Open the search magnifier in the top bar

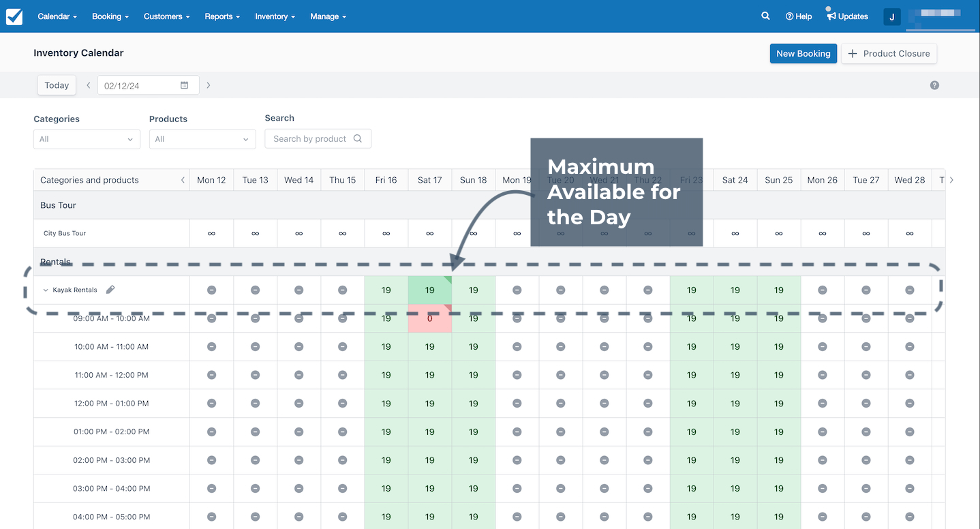pos(765,16)
